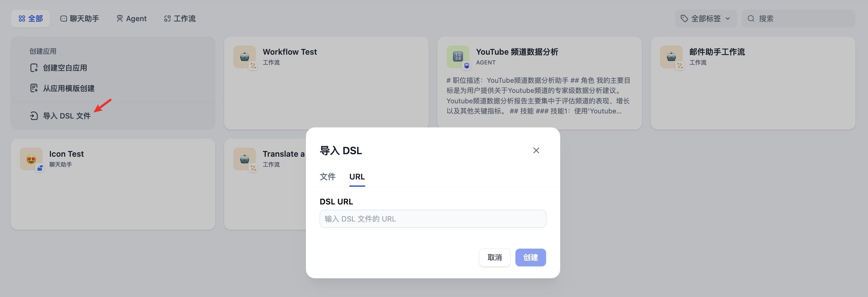Click the DSL URL input field
The width and height of the screenshot is (868, 297).
tap(433, 218)
